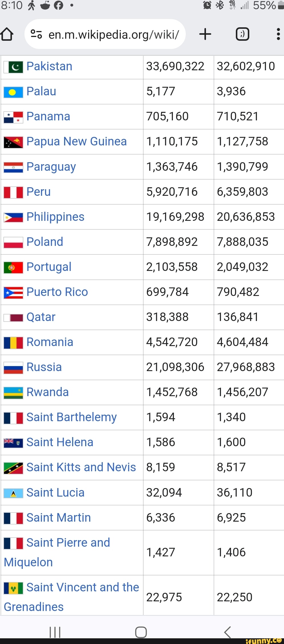Follow the Saint Pierre and Miquelon link

(68, 543)
